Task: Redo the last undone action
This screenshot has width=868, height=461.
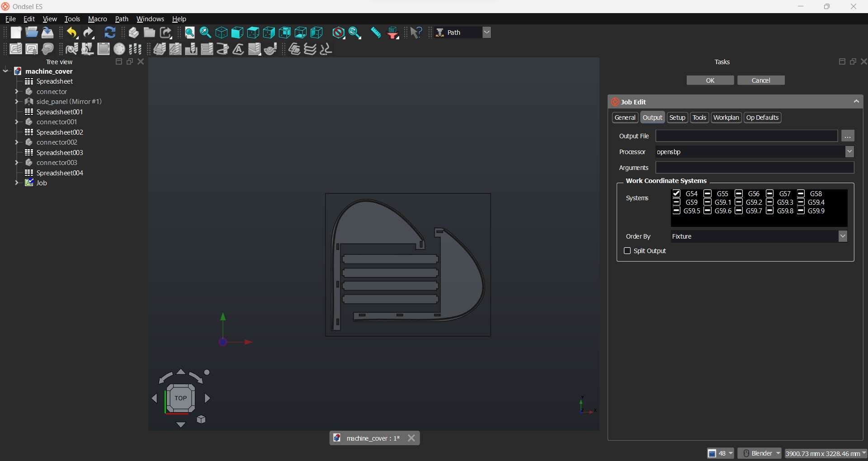Action: [x=89, y=33]
